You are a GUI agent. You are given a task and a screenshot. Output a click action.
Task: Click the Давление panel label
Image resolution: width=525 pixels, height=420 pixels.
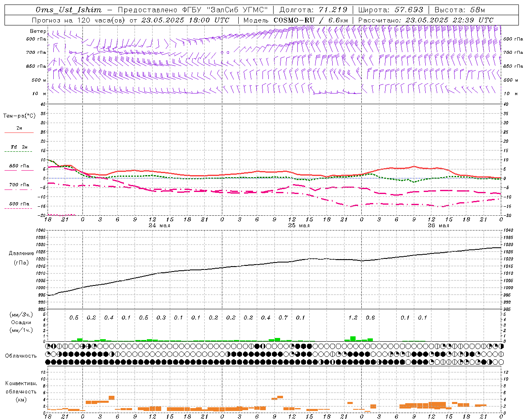click(21, 253)
